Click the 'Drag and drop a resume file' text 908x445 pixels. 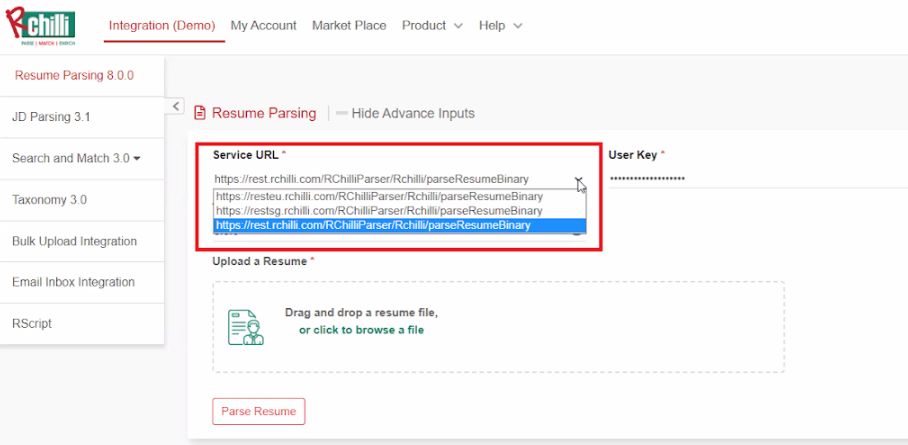coord(361,313)
